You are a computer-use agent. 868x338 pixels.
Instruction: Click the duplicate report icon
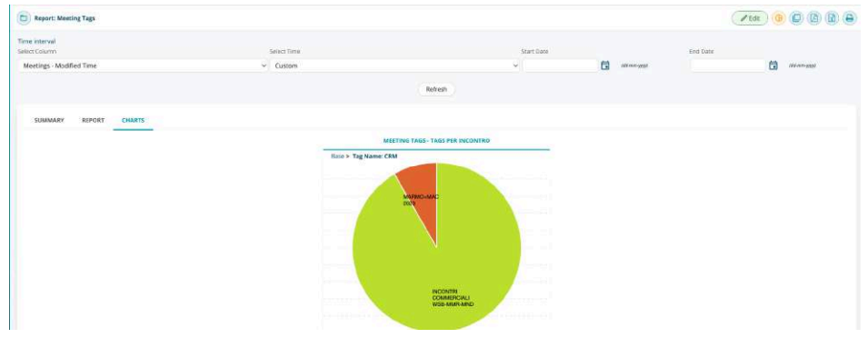[x=796, y=18]
